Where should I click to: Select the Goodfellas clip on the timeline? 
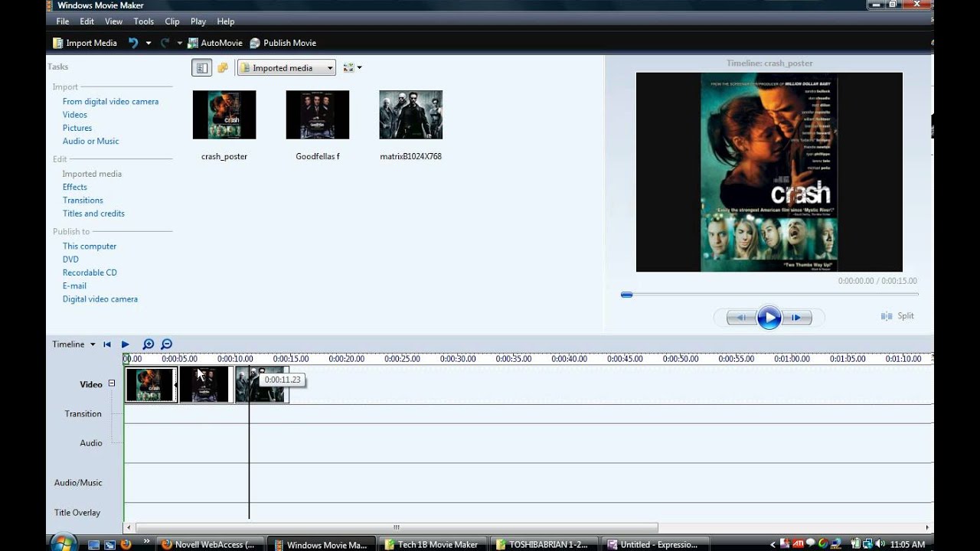(x=206, y=385)
